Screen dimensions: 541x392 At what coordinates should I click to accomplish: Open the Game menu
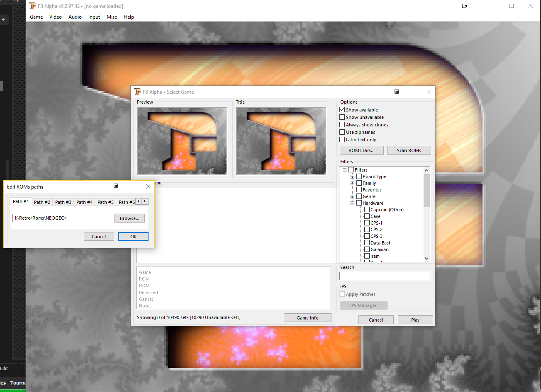(37, 17)
